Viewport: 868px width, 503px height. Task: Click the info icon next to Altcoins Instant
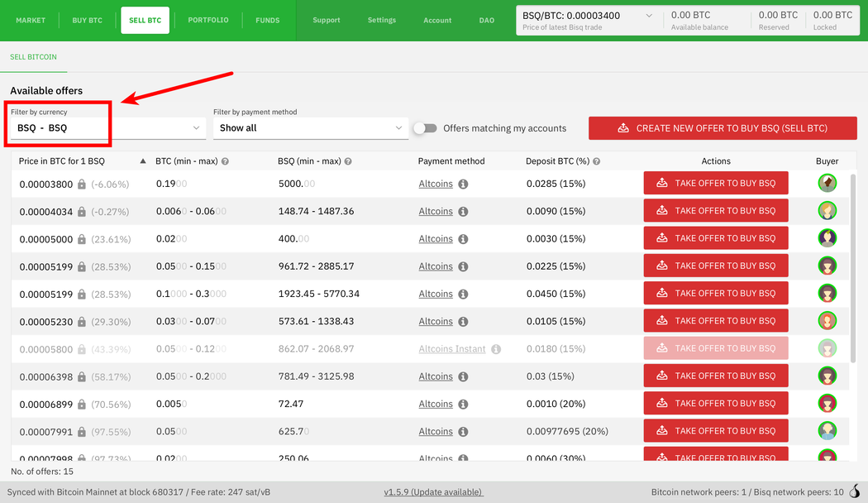496,349
